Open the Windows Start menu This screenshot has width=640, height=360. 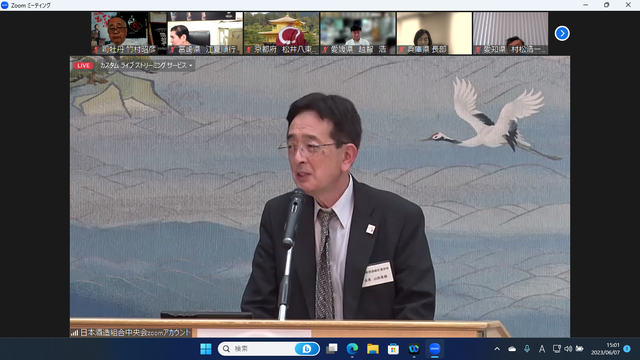pyautogui.click(x=206, y=349)
